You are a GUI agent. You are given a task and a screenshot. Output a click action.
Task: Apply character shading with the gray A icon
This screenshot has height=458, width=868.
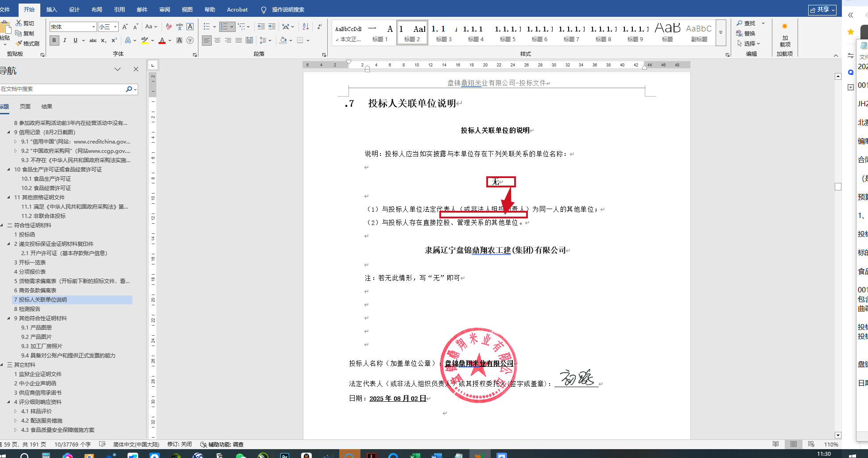(179, 40)
